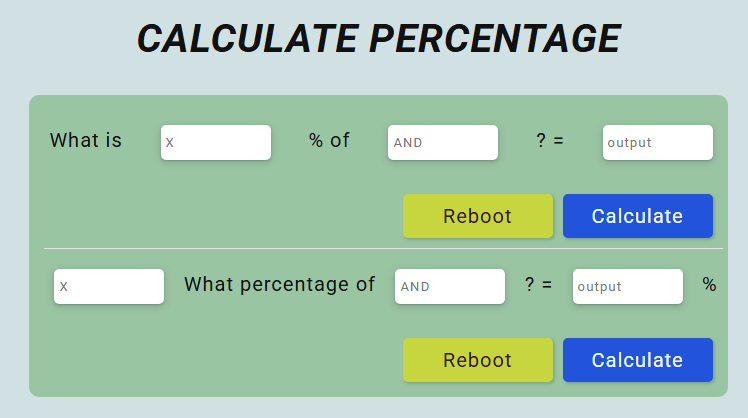Click empty green area left of upper Reboot
This screenshot has width=748, height=418.
[x=215, y=216]
